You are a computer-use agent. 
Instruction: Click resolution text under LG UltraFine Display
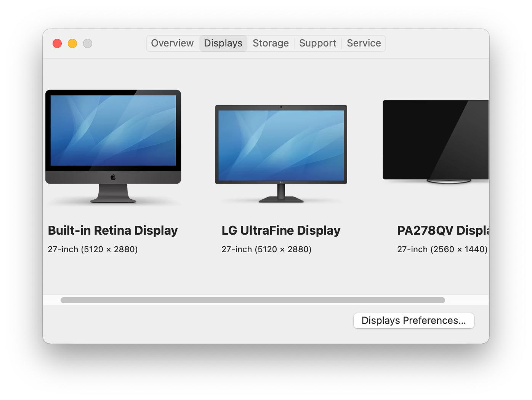click(x=266, y=249)
